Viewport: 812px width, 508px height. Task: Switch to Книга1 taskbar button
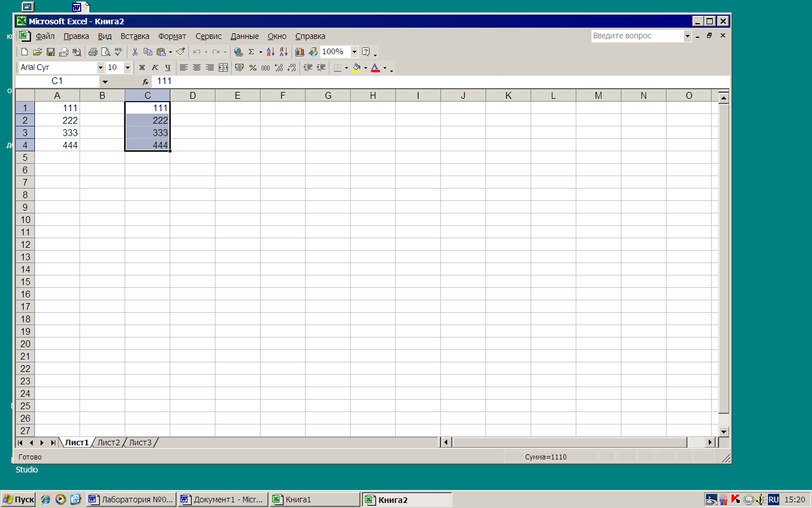coord(315,500)
